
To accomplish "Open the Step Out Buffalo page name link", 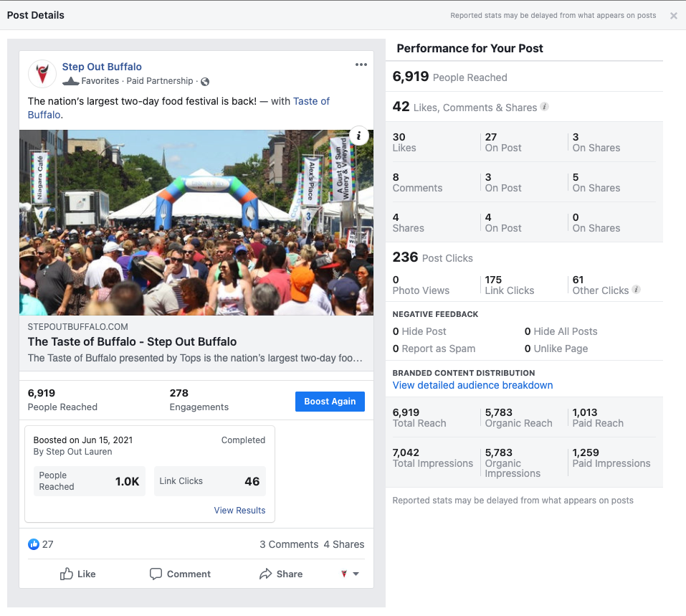I will (102, 67).
